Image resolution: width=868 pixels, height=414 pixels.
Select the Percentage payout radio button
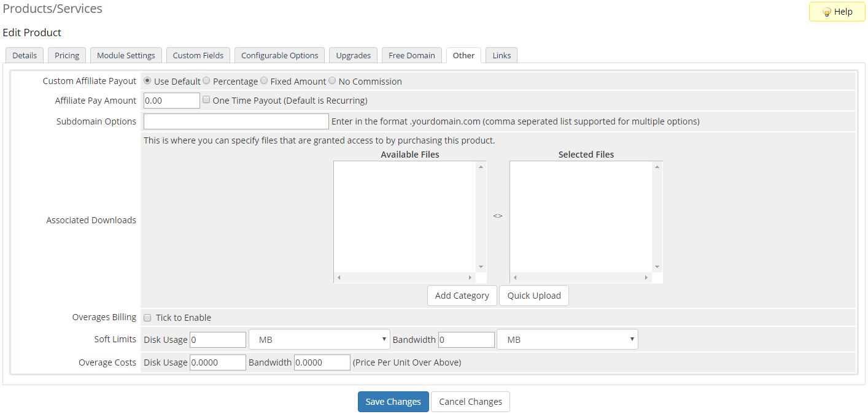(207, 81)
